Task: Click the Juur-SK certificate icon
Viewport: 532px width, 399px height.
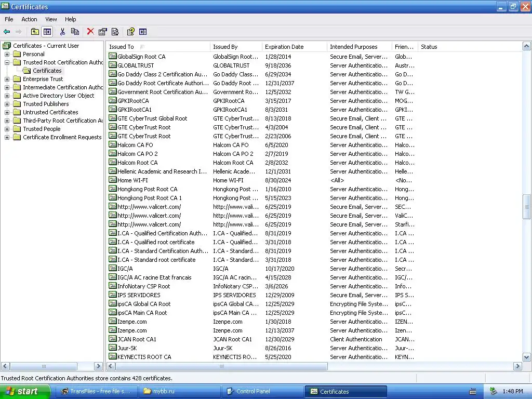Action: pos(113,348)
